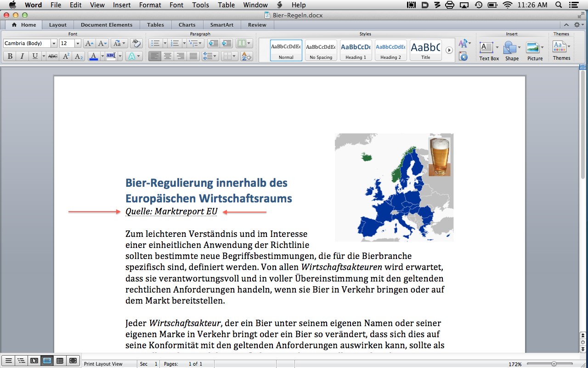Click the blue font color swatch
The height and width of the screenshot is (368, 588).
[x=94, y=56]
